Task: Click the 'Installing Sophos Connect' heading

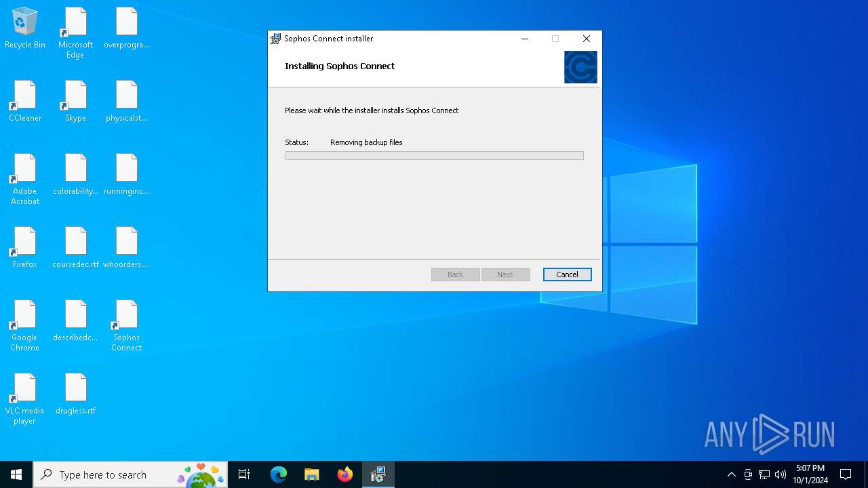Action: pos(340,66)
